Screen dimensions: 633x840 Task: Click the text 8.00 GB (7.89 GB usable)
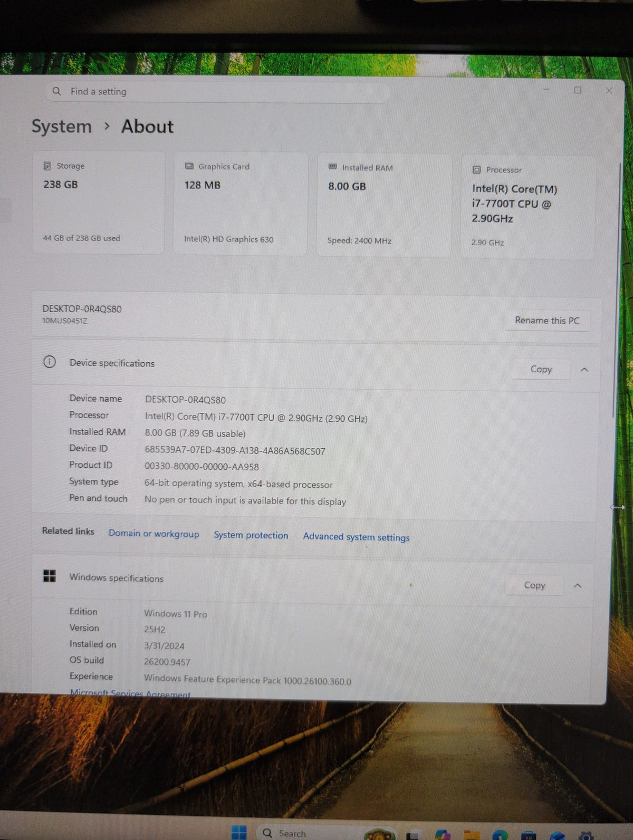point(195,433)
